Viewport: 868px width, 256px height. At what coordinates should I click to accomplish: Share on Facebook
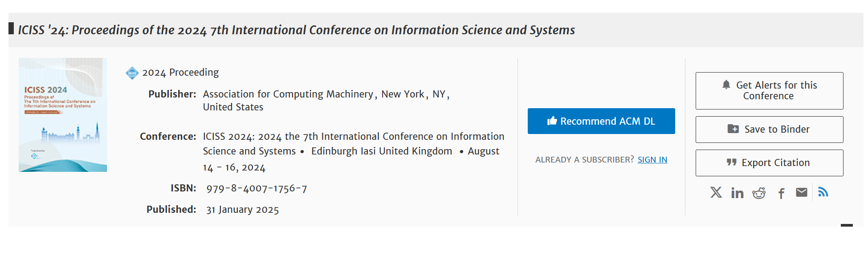(781, 193)
